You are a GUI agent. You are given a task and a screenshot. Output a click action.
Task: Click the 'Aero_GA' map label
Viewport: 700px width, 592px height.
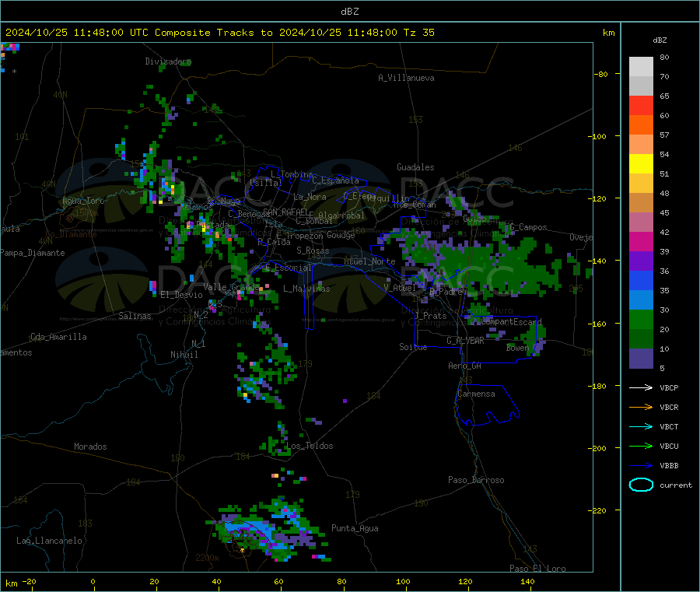tap(465, 366)
